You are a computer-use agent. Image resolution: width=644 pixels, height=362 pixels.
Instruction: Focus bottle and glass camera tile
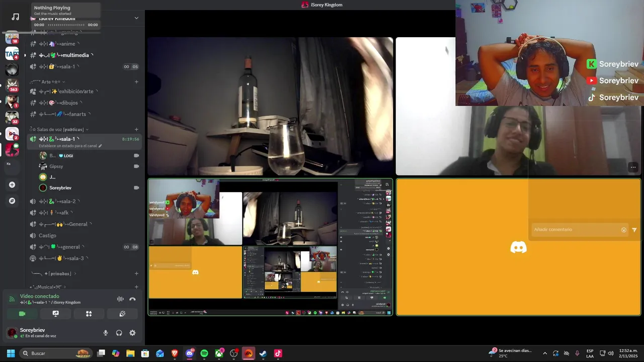270,106
